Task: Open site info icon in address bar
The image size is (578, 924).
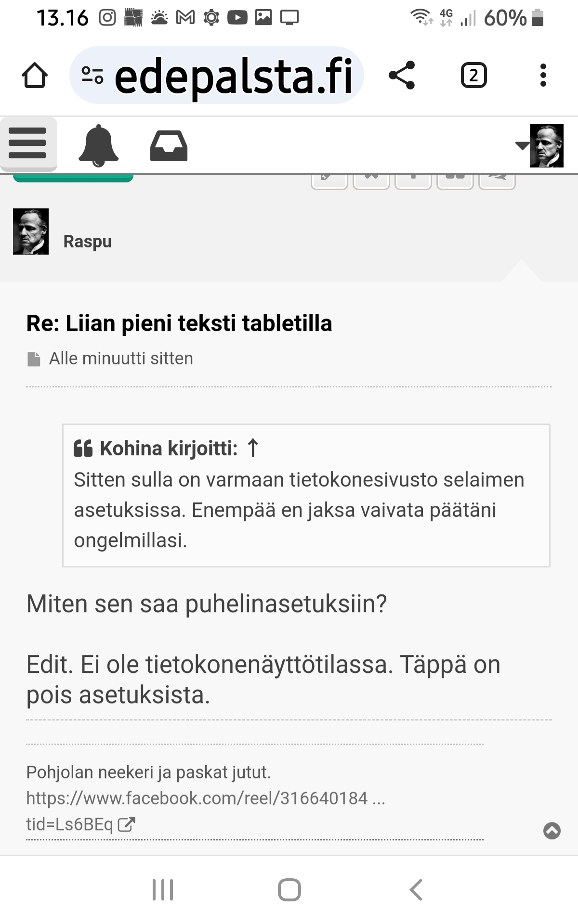Action: click(92, 76)
